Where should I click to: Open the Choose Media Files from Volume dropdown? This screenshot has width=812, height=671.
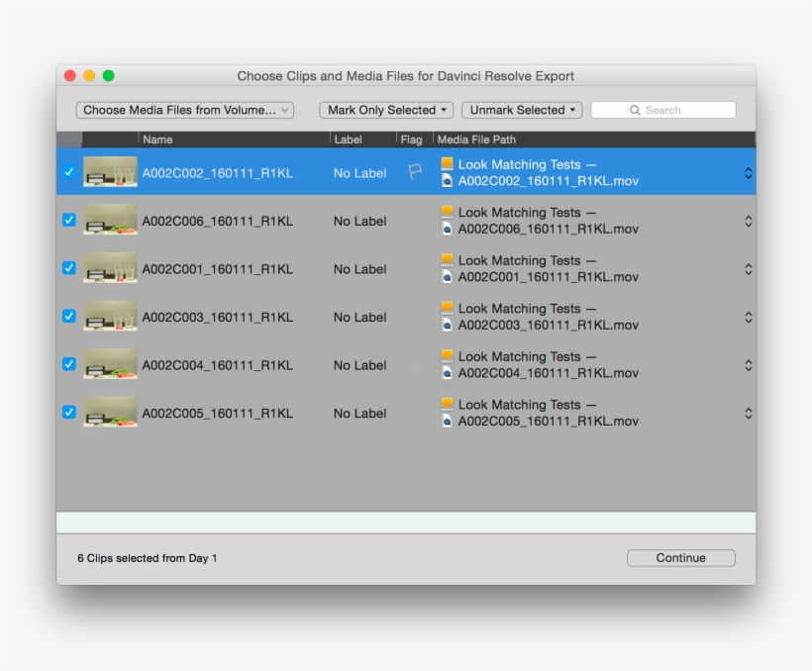tap(183, 110)
